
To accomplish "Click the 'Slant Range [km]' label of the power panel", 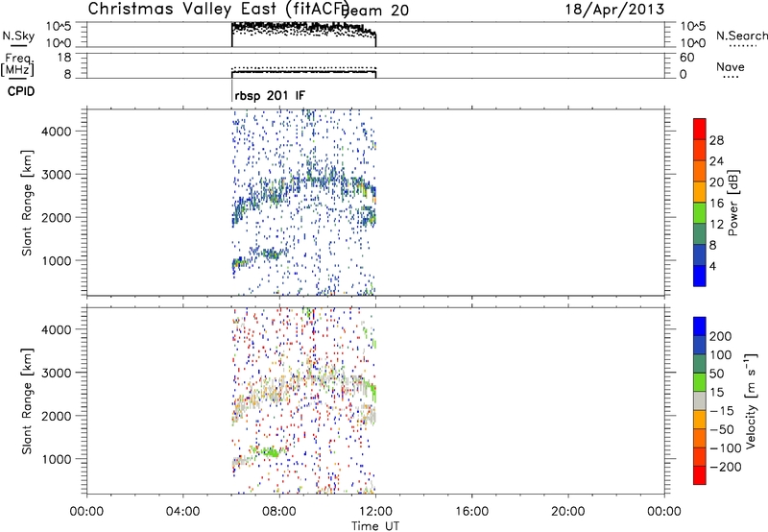I will coord(27,203).
